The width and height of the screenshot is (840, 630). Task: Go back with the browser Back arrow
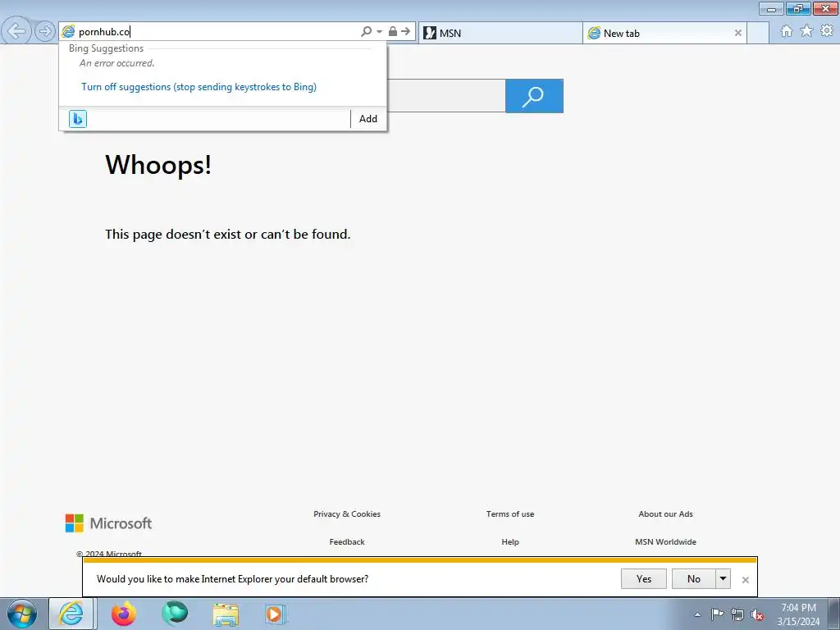pos(16,31)
